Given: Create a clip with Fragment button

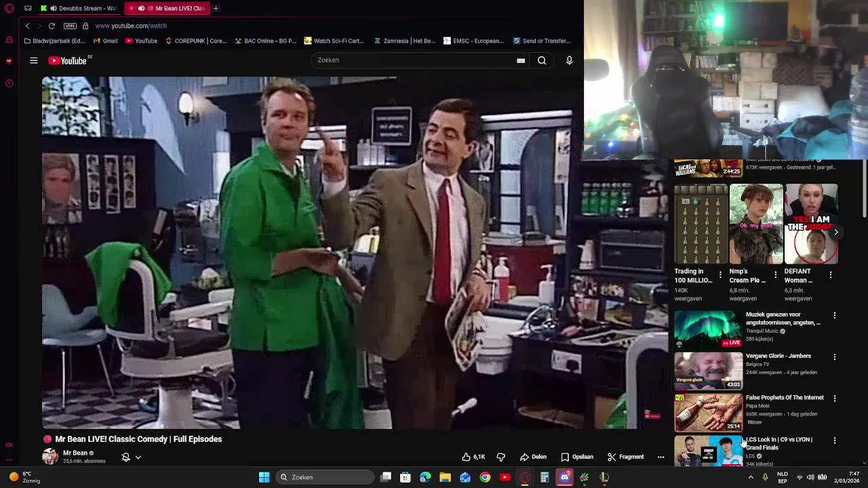Looking at the screenshot, I should tap(625, 457).
